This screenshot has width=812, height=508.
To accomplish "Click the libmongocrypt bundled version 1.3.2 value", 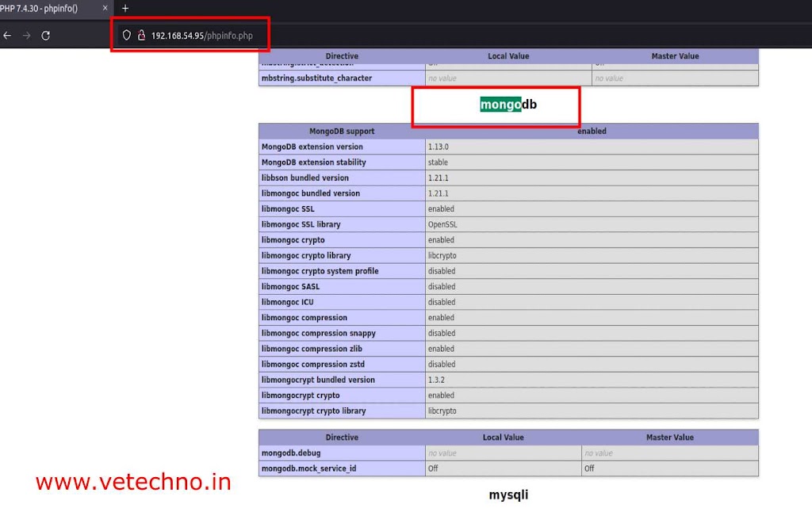I will [436, 380].
